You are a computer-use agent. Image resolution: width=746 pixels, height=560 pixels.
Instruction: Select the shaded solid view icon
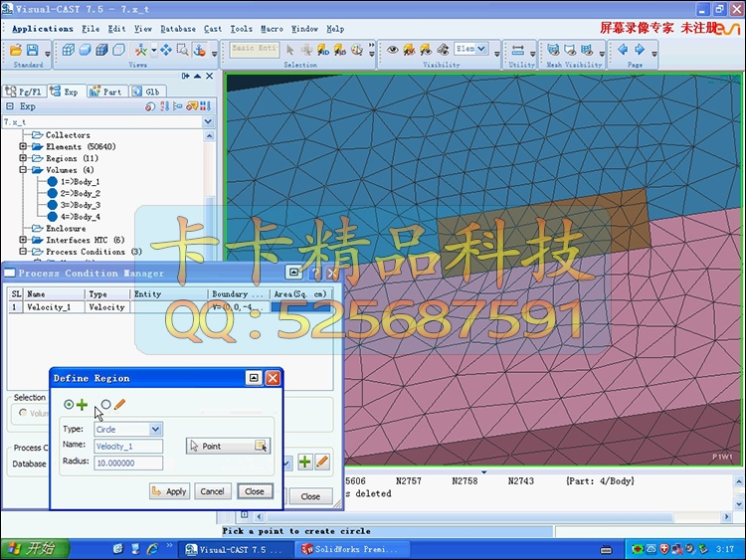(x=86, y=50)
